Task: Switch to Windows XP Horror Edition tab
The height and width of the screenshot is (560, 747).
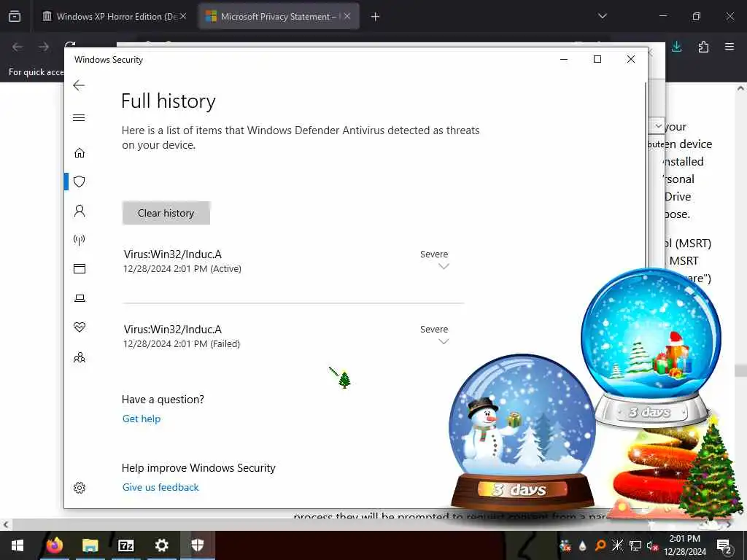Action: (x=115, y=16)
